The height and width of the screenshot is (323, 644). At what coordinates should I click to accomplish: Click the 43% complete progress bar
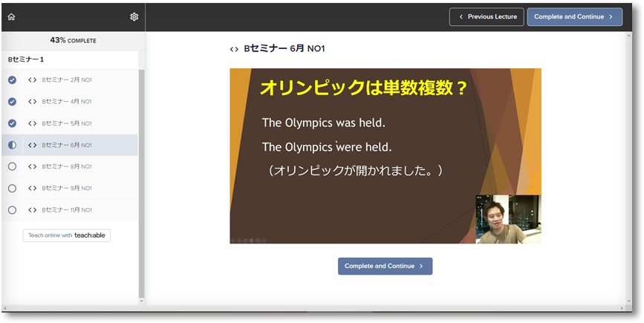pos(73,40)
